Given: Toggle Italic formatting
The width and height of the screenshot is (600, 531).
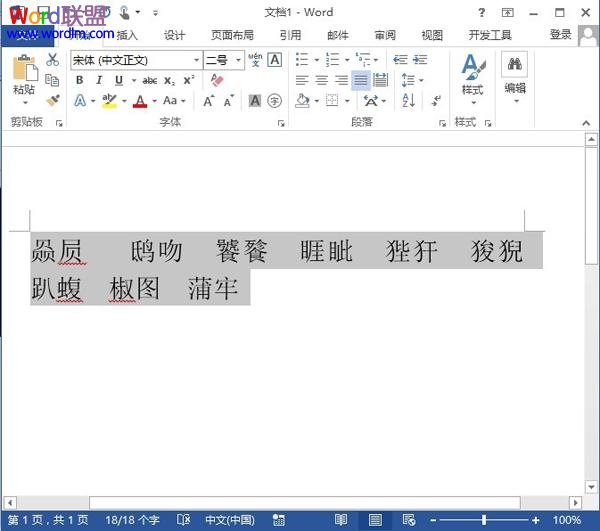Looking at the screenshot, I should pos(99,81).
